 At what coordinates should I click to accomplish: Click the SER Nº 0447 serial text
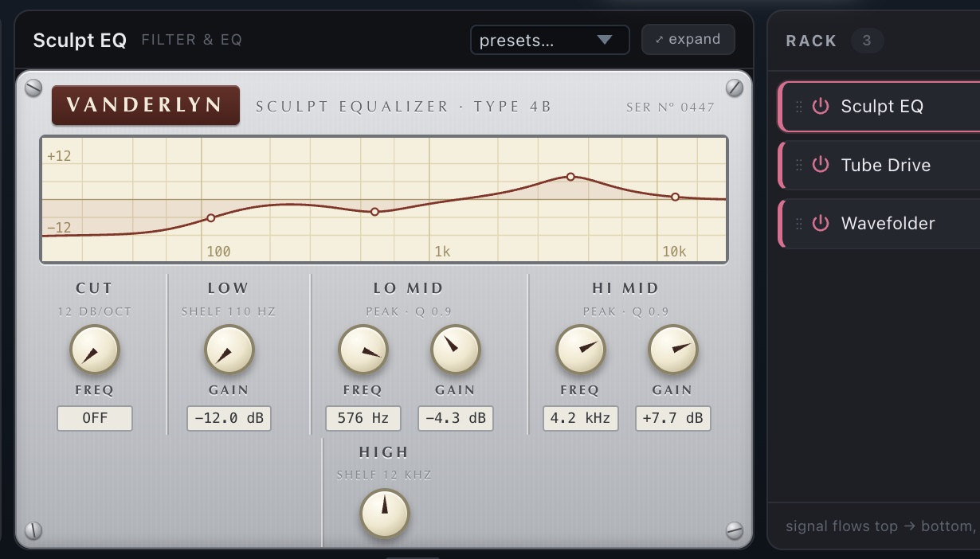click(x=670, y=107)
